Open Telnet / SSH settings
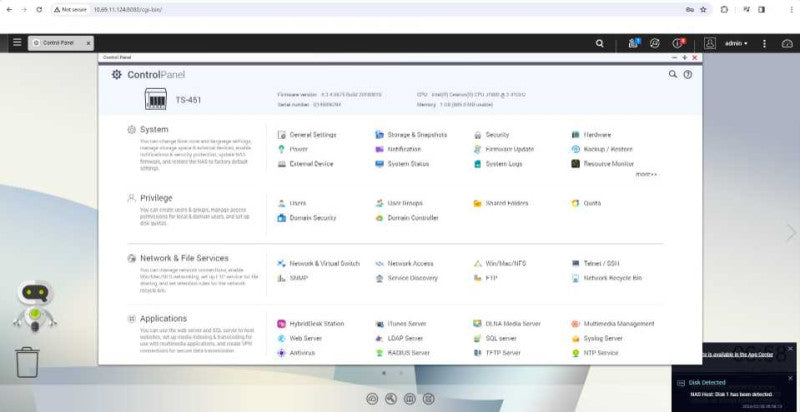Screen dimensions: 800x412 pos(595,264)
